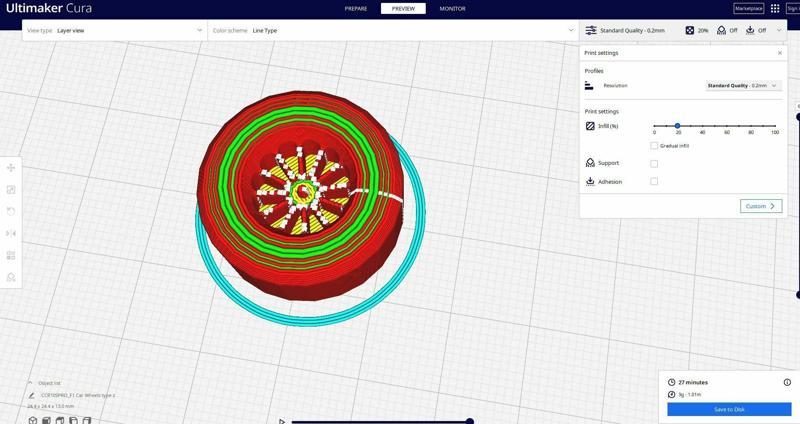Switch to front view icon
Screen dimensions: 800x424
coord(46,420)
